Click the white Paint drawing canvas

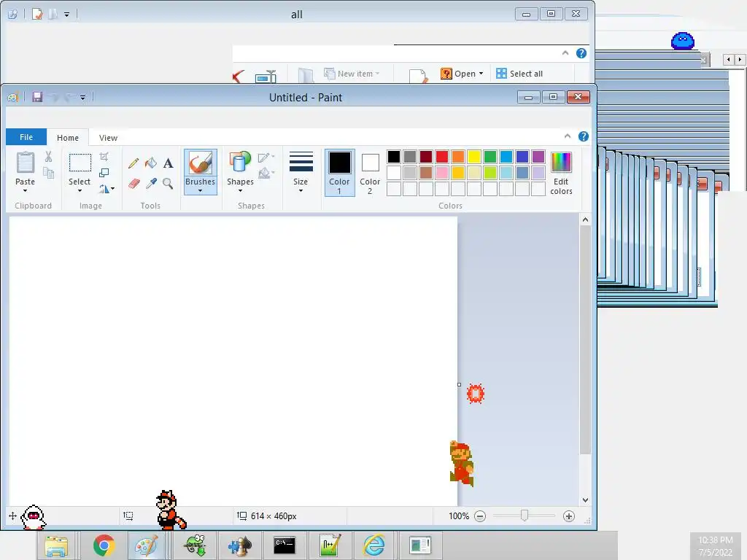[233, 361]
